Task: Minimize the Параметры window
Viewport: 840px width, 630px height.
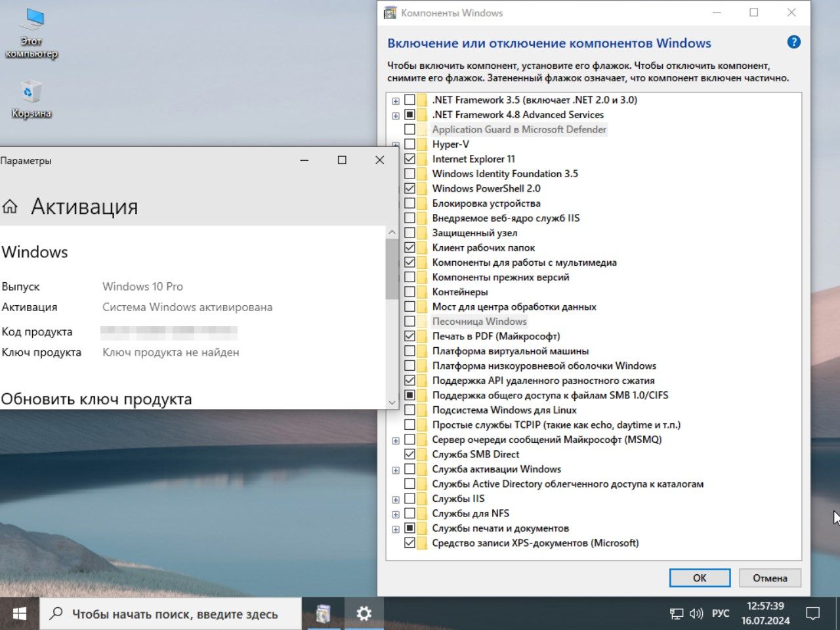Action: point(304,160)
